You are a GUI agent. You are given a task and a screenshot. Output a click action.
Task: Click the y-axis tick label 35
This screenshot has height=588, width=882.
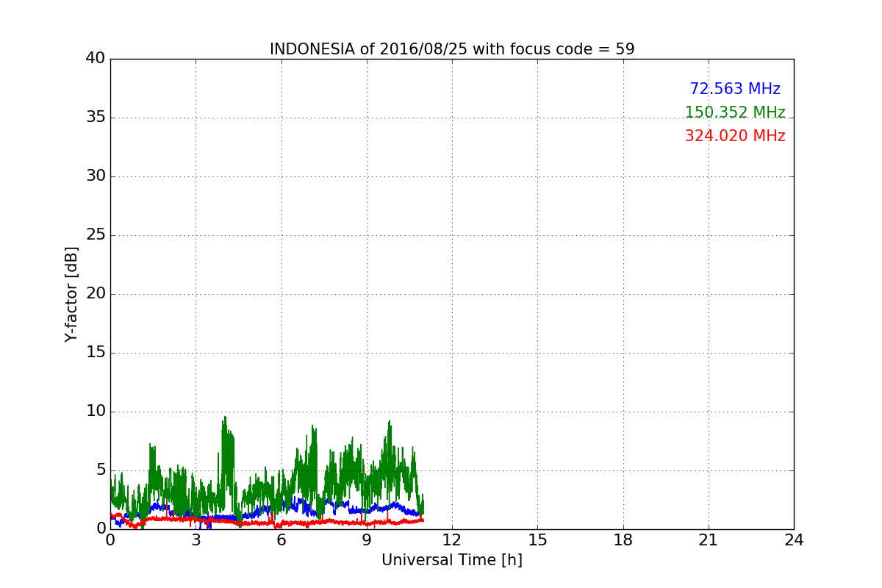tap(96, 118)
